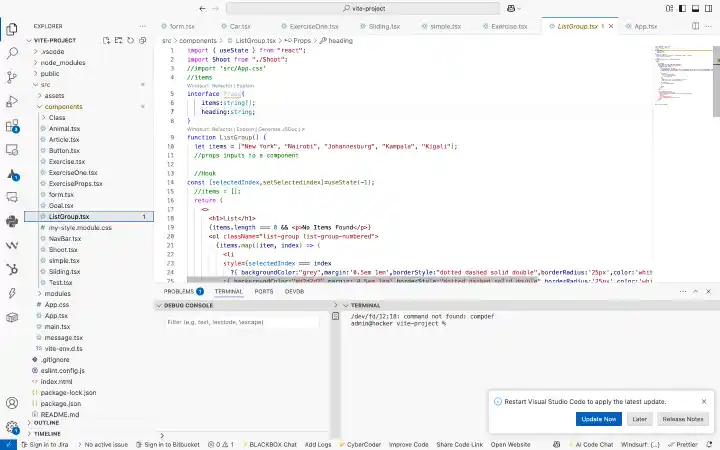This screenshot has height=450, width=720.
Task: Open Run and Debug view
Action: pos(12,101)
